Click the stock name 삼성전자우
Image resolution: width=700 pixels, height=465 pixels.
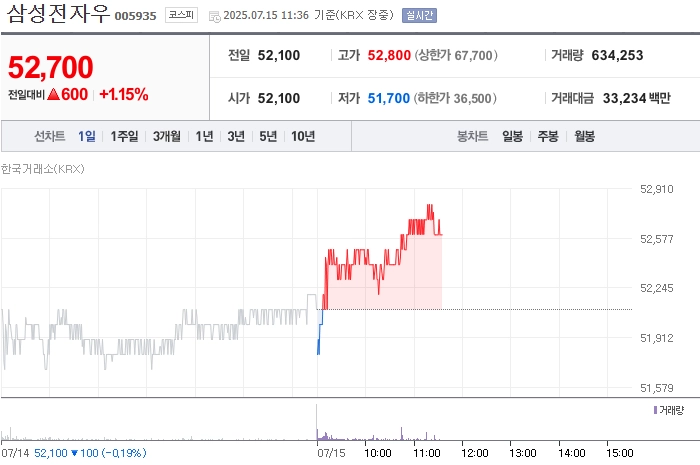[58, 13]
